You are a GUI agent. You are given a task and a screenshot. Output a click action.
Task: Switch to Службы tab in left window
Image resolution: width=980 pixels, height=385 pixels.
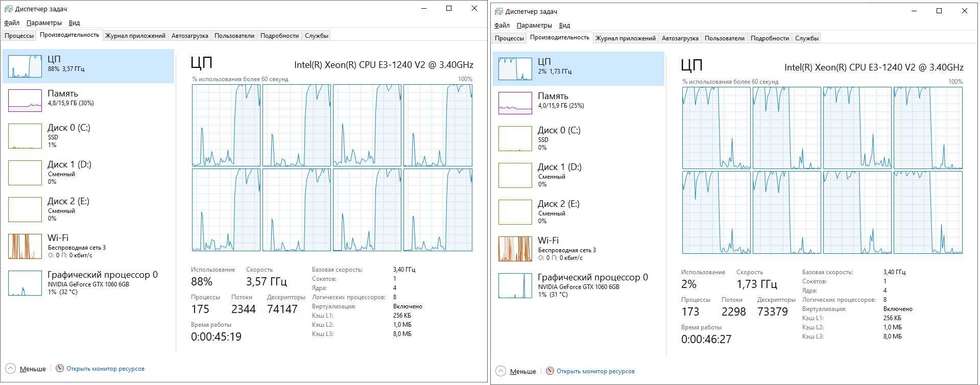(317, 36)
